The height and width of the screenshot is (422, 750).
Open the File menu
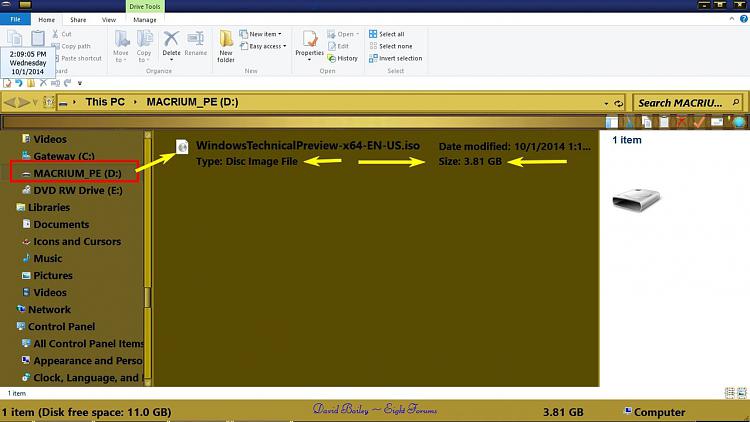click(x=15, y=20)
